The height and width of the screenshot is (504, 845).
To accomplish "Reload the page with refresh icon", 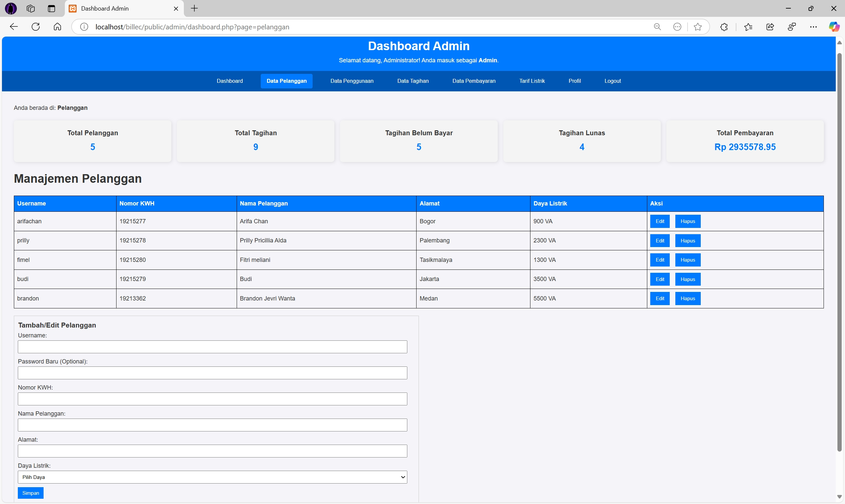I will 36,27.
